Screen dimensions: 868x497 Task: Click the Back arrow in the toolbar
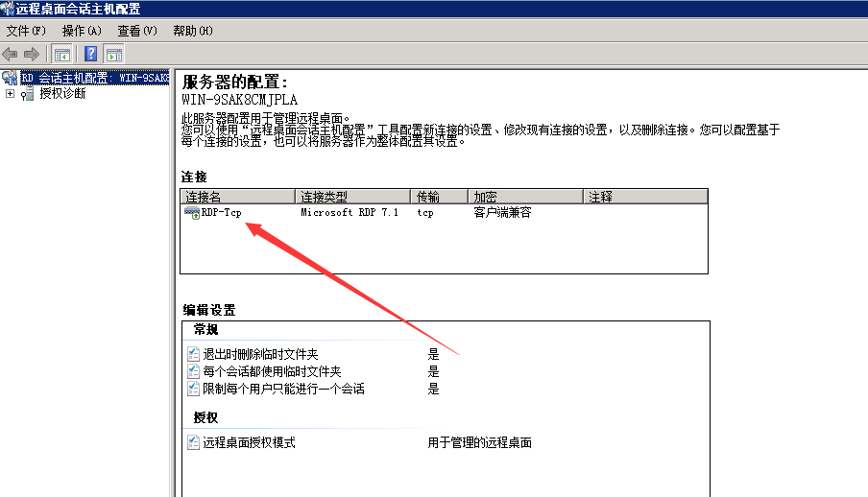point(11,54)
